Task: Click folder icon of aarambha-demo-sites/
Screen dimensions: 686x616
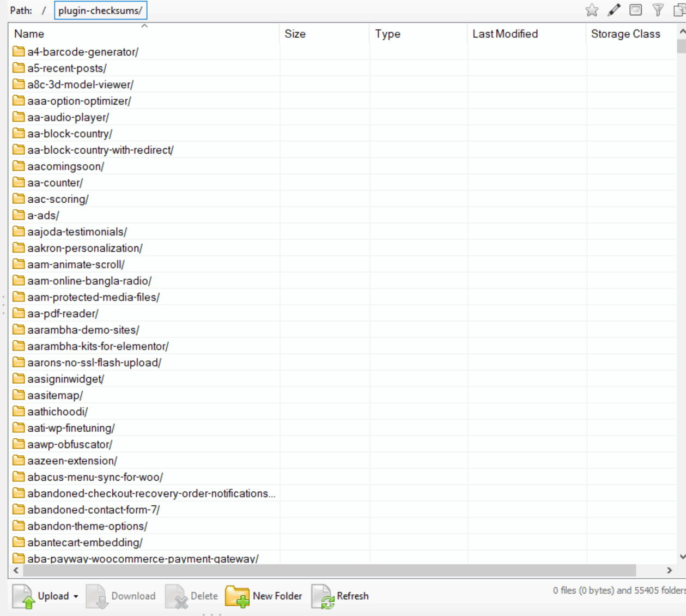Action: pos(19,329)
